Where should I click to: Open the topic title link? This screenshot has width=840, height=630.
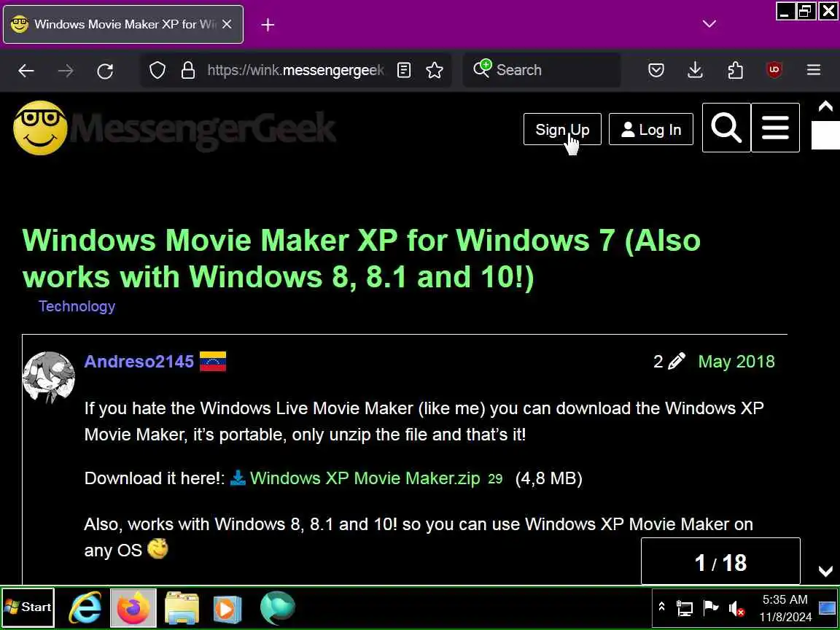click(x=361, y=259)
